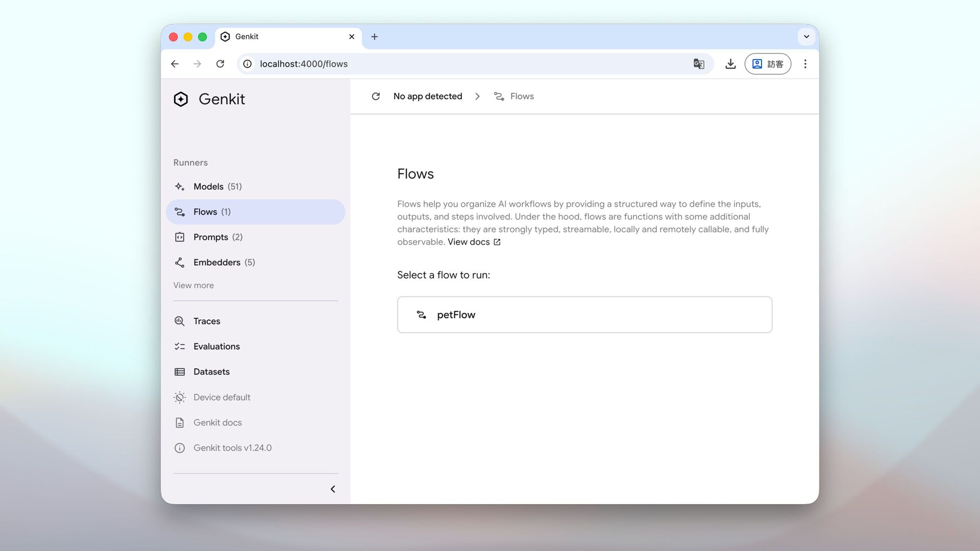Collapse the sidebar with the chevron
This screenshot has width=980, height=551.
(333, 489)
